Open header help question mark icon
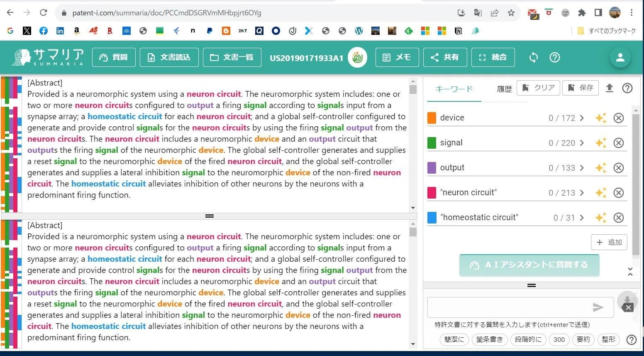Screen dimensions: 644x356 click(x=555, y=57)
